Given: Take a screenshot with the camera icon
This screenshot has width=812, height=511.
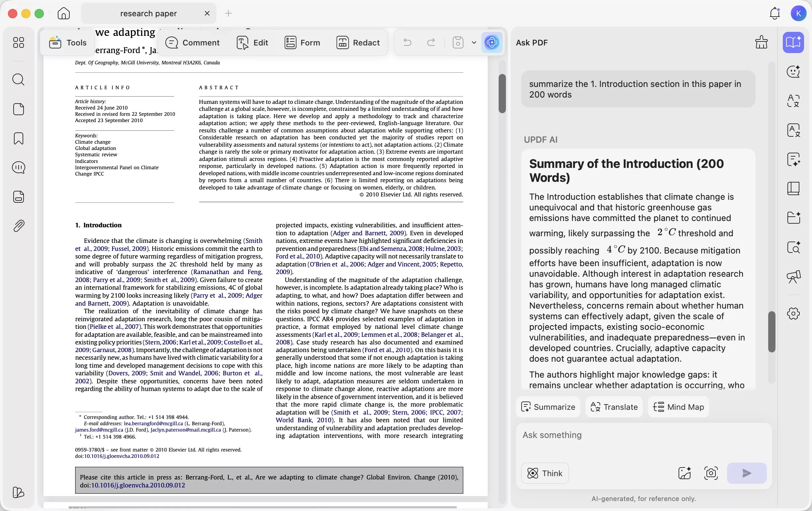Looking at the screenshot, I should 711,473.
